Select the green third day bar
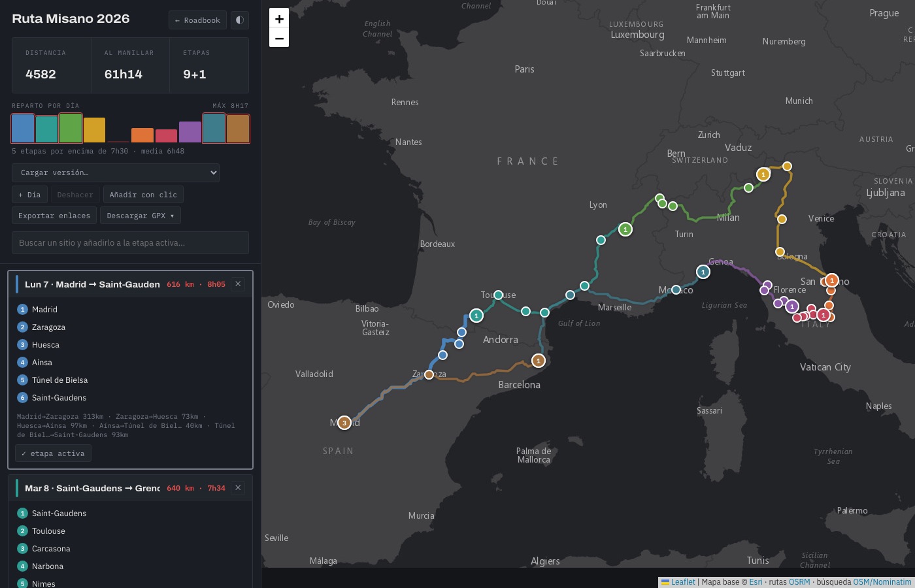This screenshot has width=915, height=588. point(71,128)
